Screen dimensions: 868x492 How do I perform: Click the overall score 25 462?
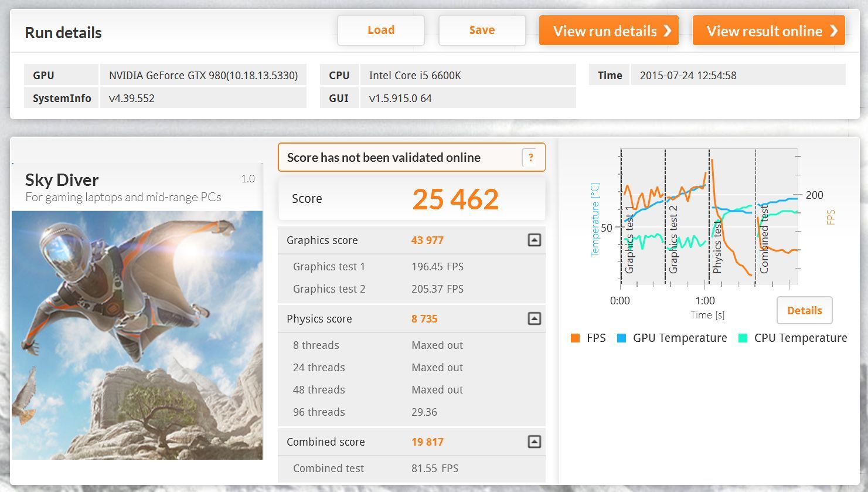pyautogui.click(x=455, y=199)
